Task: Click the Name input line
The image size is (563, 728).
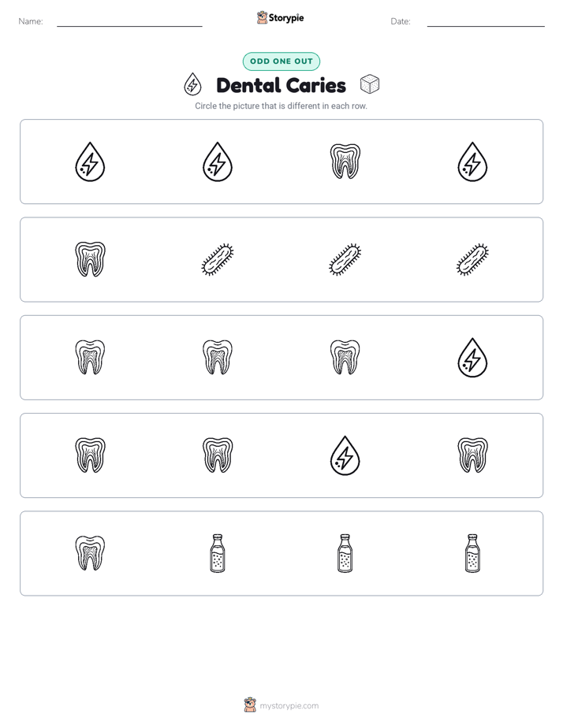Action: 129,21
